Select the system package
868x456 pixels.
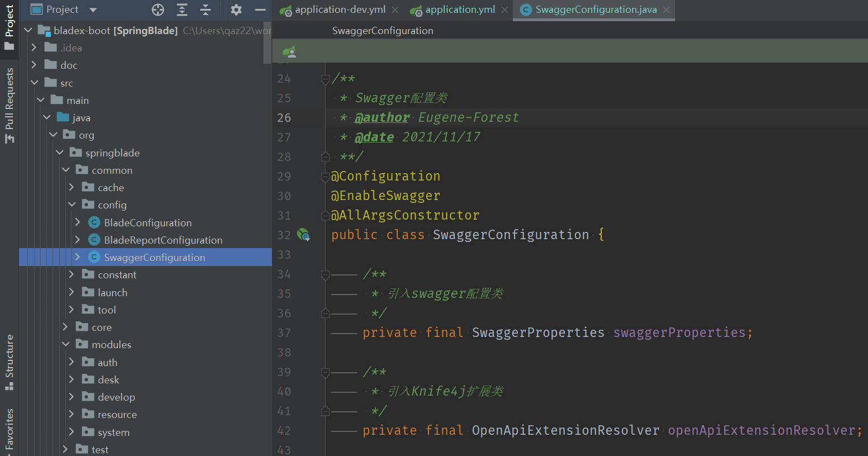[114, 432]
